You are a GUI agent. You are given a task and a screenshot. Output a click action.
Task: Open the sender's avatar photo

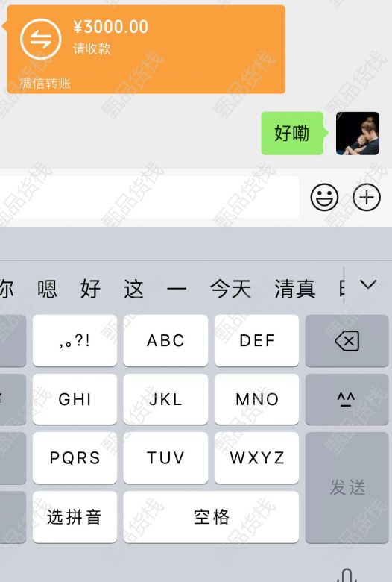tap(358, 134)
